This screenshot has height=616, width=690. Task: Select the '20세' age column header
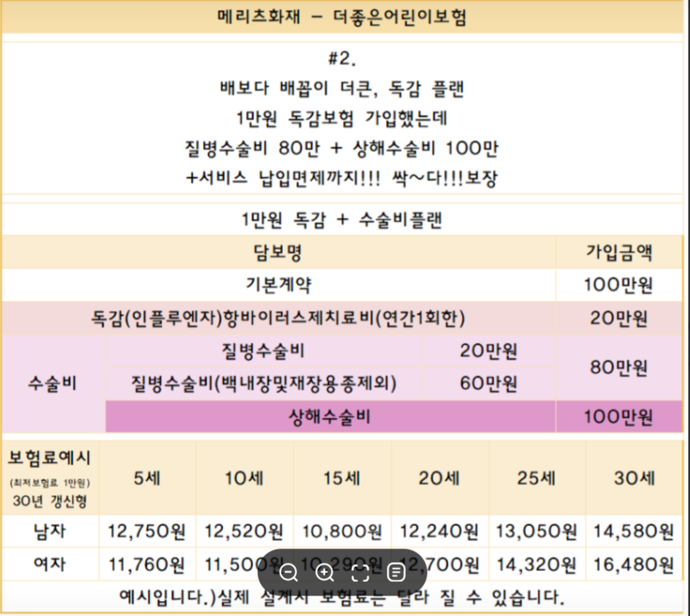[439, 478]
